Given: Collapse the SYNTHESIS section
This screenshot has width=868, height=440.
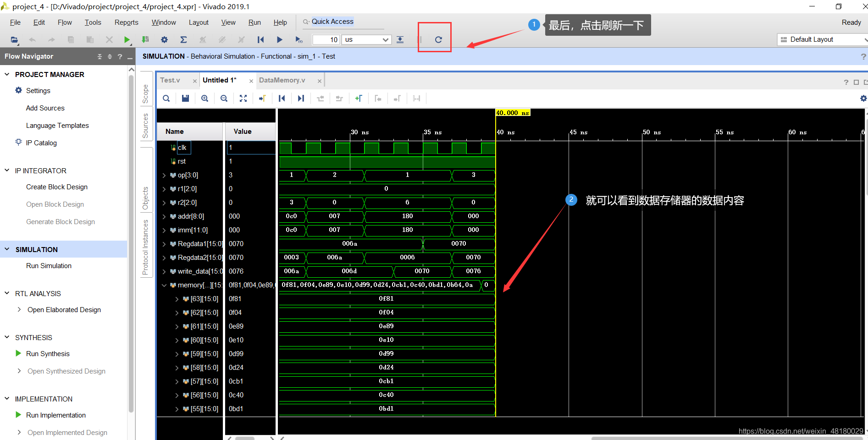Looking at the screenshot, I should 7,337.
